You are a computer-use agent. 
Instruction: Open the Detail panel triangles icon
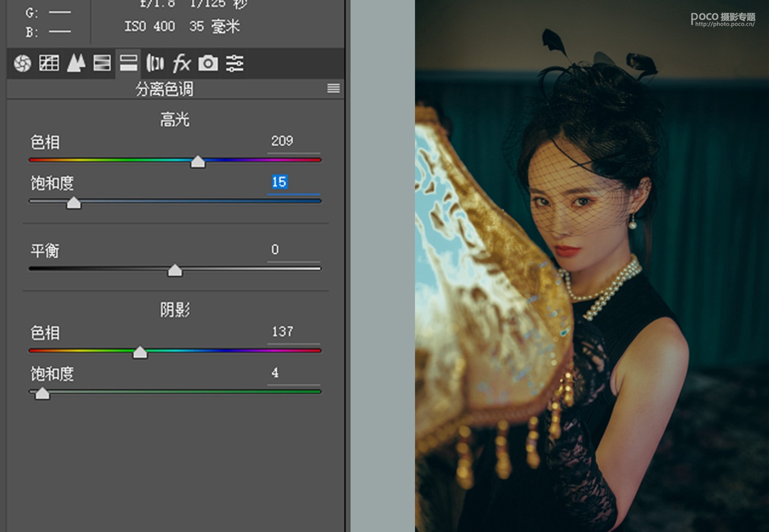point(76,64)
